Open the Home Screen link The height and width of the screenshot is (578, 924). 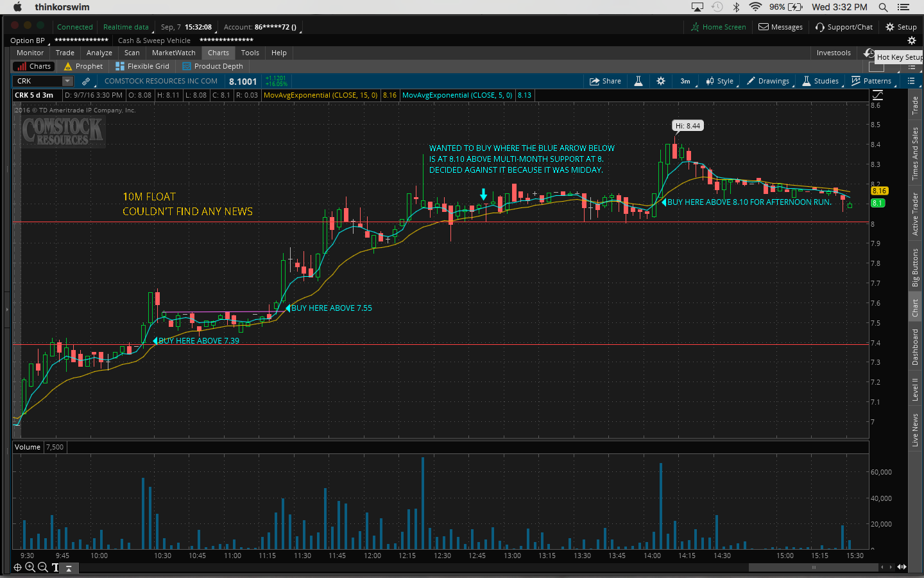point(718,27)
